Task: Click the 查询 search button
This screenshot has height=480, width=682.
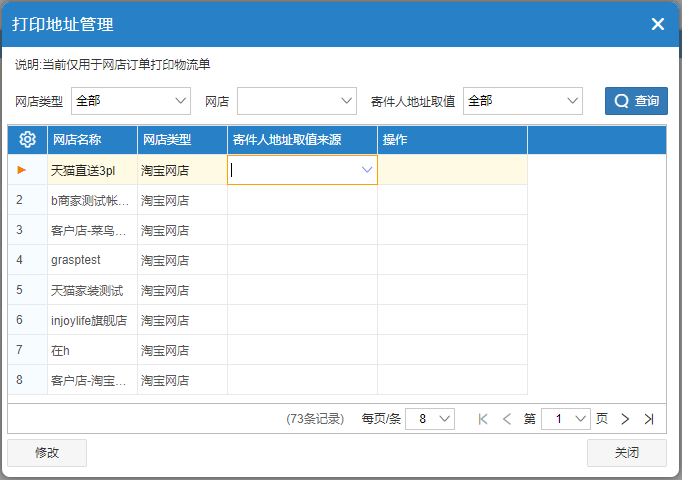Action: (636, 101)
